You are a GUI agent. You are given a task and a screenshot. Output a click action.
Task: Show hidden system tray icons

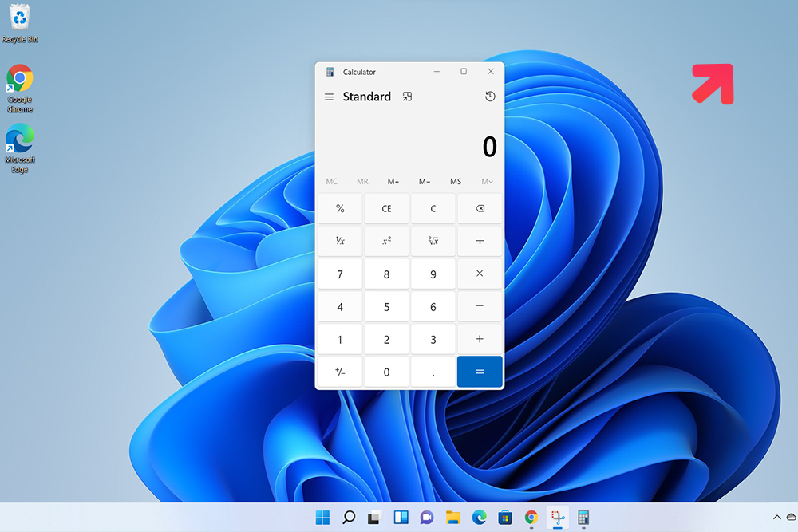coord(776,518)
